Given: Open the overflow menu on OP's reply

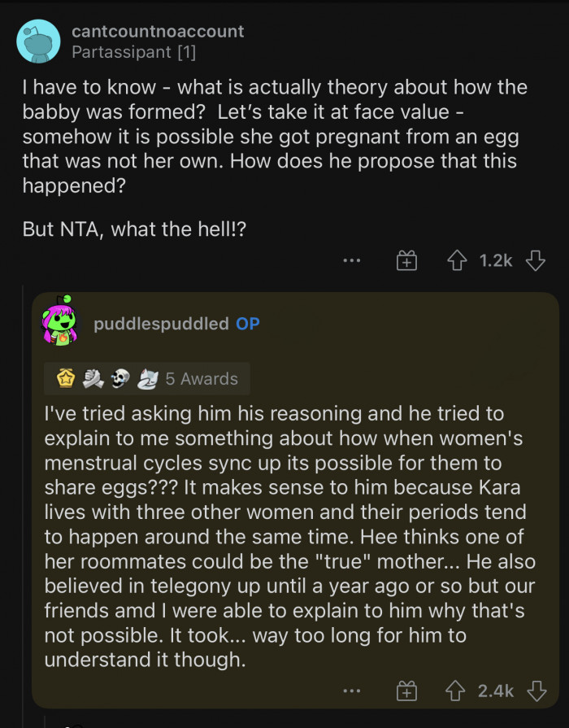Looking at the screenshot, I should 351,690.
